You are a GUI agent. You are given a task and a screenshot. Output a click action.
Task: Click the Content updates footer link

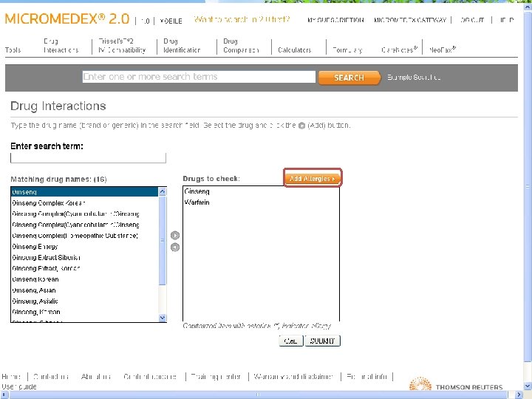click(150, 377)
